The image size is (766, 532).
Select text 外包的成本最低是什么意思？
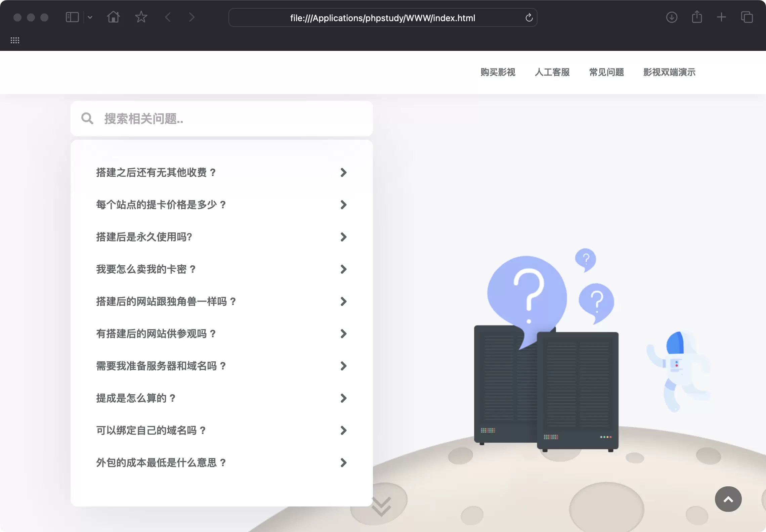pyautogui.click(x=161, y=463)
